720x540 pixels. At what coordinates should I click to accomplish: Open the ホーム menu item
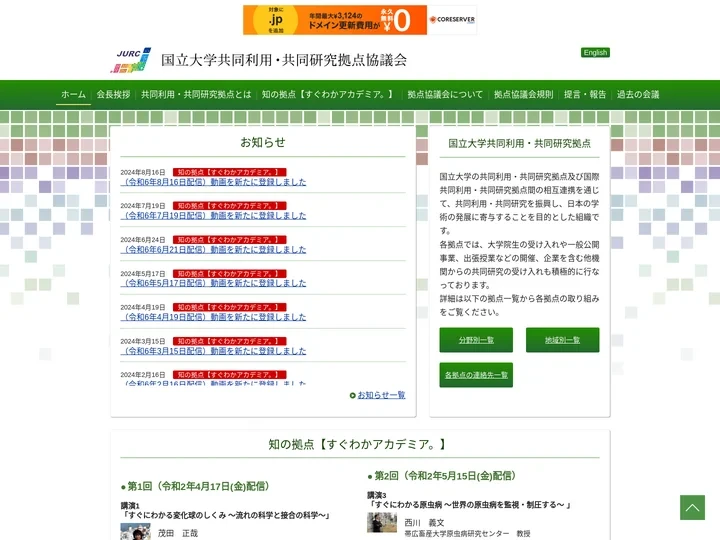[x=73, y=94]
